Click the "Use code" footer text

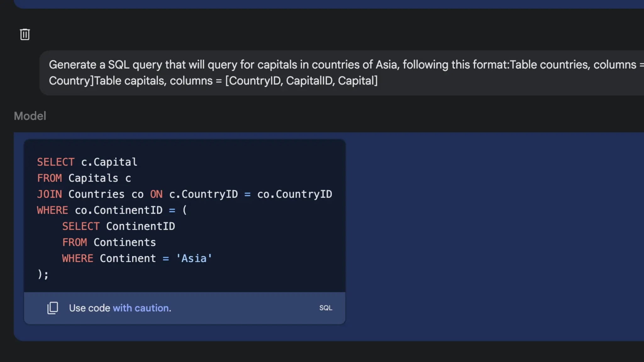(x=89, y=308)
